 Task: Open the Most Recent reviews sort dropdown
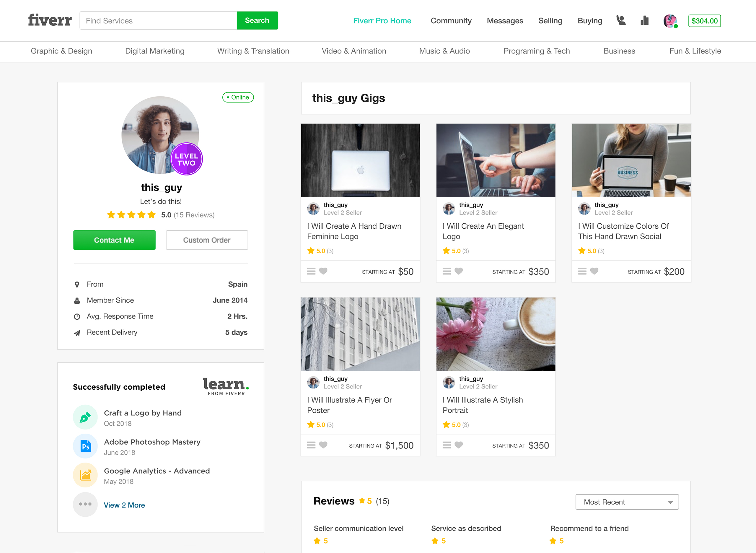(x=627, y=502)
